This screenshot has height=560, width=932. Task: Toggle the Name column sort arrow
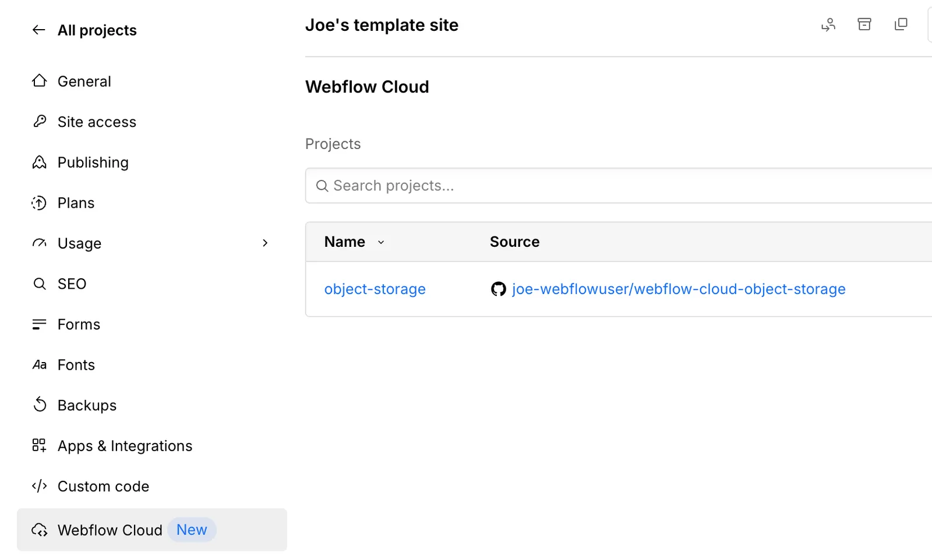pyautogui.click(x=381, y=242)
